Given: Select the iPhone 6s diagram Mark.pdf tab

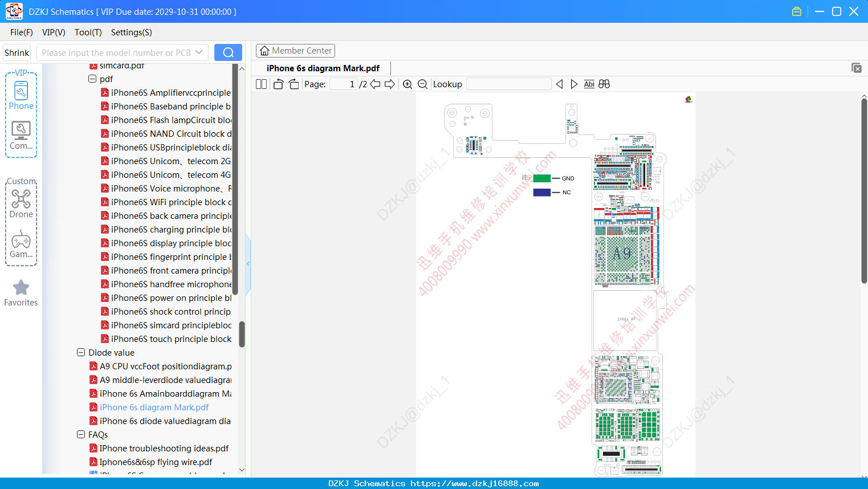Looking at the screenshot, I should pos(323,68).
